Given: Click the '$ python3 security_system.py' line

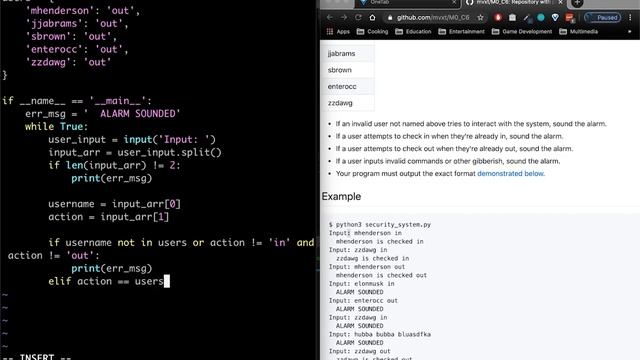Looking at the screenshot, I should click(380, 224).
